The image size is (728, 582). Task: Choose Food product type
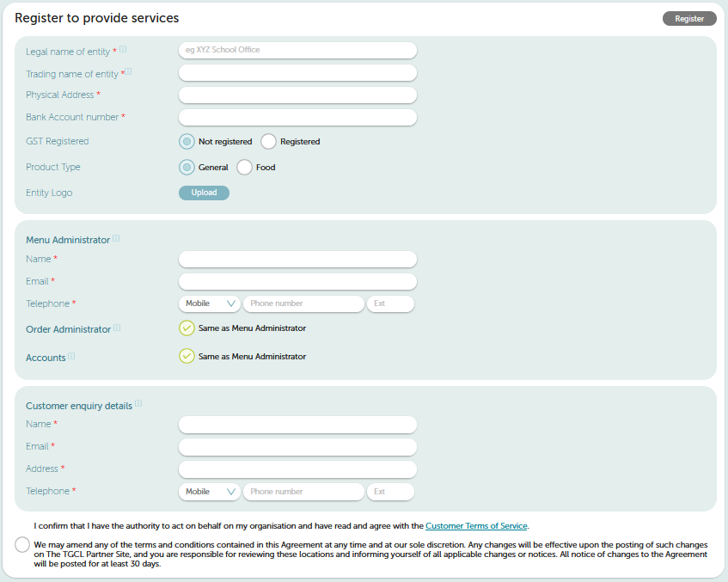tap(244, 168)
